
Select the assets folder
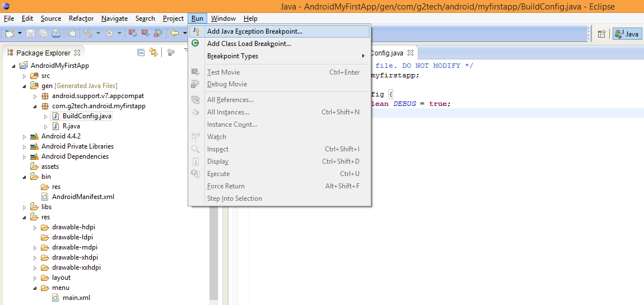(50, 167)
